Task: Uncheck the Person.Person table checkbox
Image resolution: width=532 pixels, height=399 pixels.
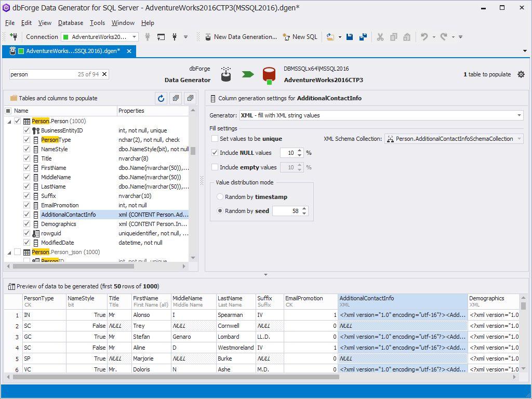Action: 17,121
